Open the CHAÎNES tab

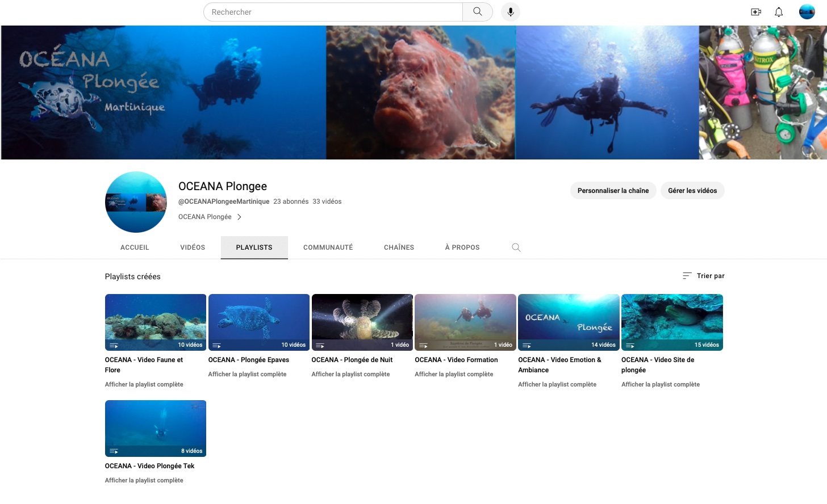click(399, 247)
